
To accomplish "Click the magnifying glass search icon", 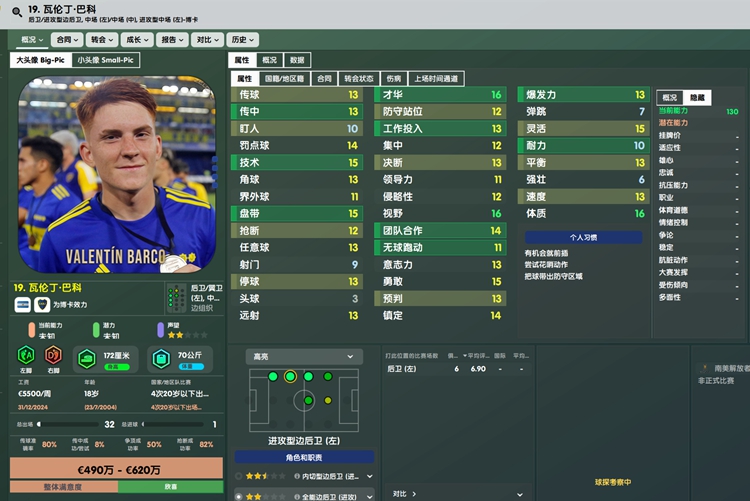I will pos(17,12).
